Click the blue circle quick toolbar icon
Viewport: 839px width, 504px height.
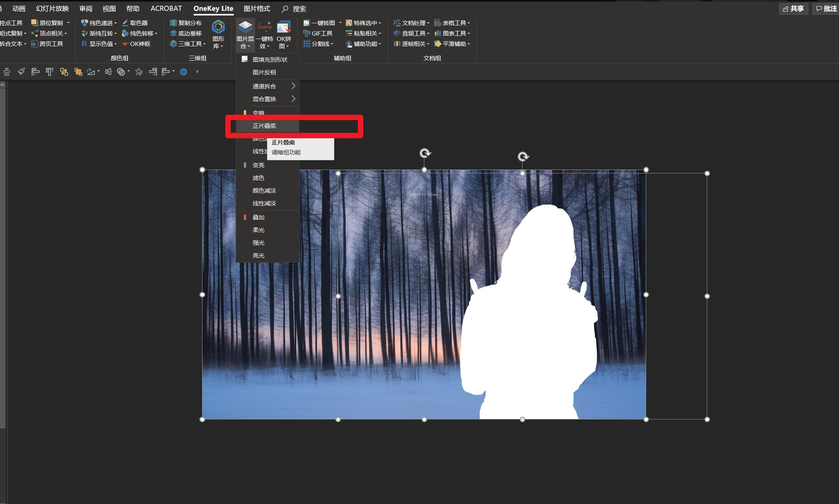tap(184, 71)
